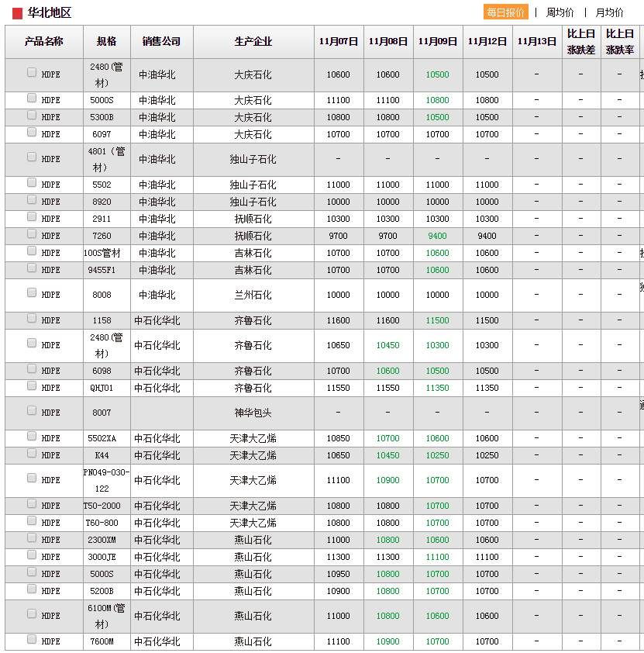Tick checkbox for HDPE 6098 row

click(32, 368)
